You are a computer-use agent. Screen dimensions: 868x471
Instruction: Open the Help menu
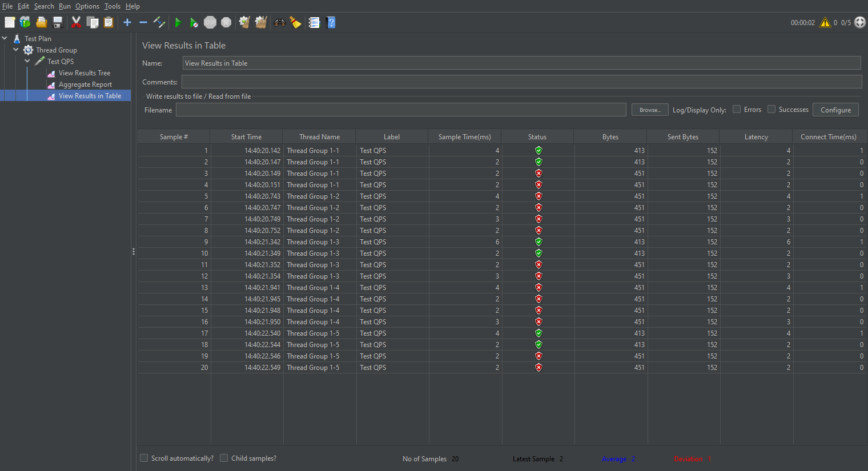click(132, 6)
